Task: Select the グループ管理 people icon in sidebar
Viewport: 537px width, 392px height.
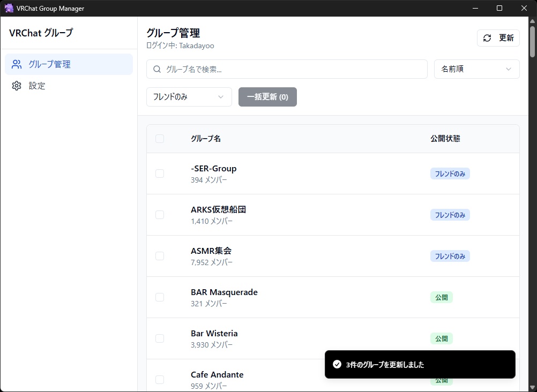Action: [x=16, y=64]
